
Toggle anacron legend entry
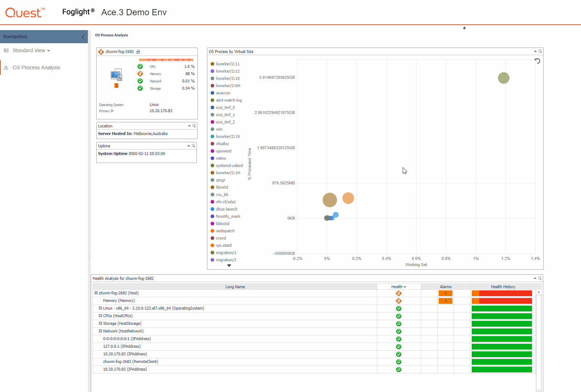(x=220, y=93)
